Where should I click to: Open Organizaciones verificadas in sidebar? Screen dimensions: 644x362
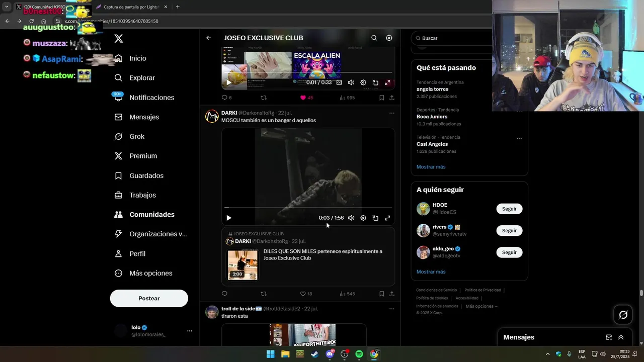[x=150, y=234]
